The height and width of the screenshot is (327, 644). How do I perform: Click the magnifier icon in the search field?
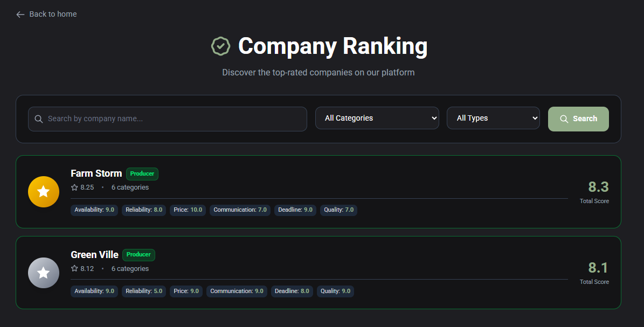(39, 119)
